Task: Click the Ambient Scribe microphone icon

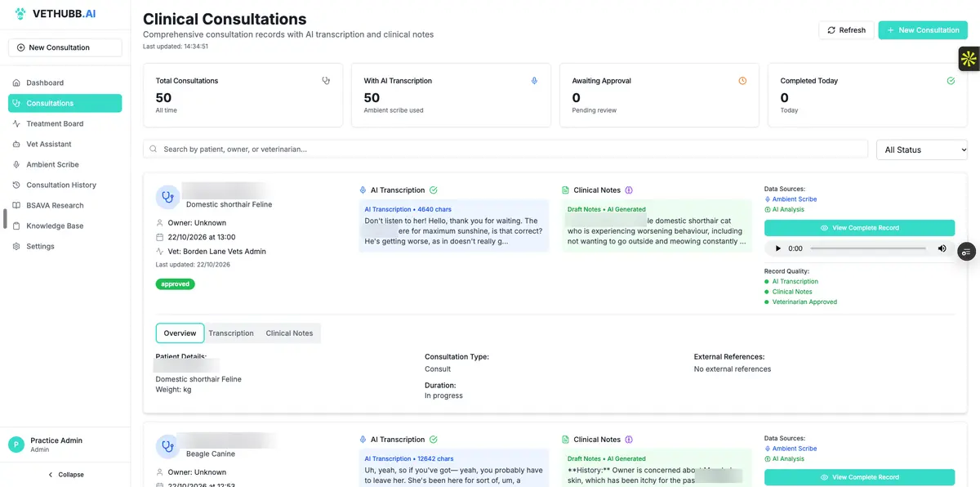Action: pos(17,164)
